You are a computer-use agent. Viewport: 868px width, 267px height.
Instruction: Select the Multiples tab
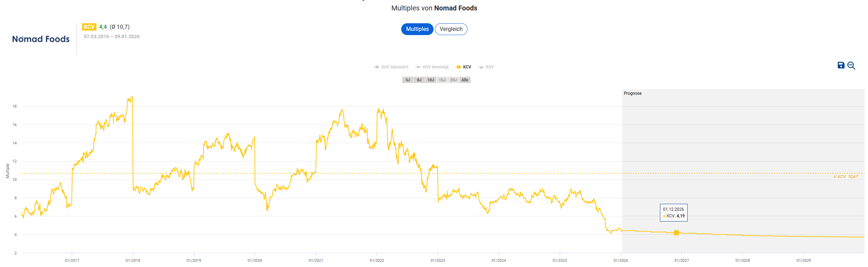click(417, 29)
